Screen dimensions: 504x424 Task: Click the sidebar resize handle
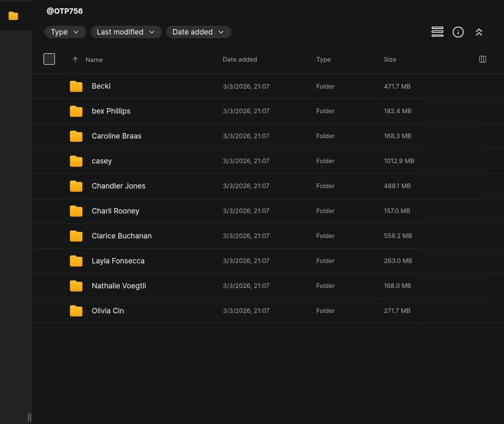[x=29, y=417]
